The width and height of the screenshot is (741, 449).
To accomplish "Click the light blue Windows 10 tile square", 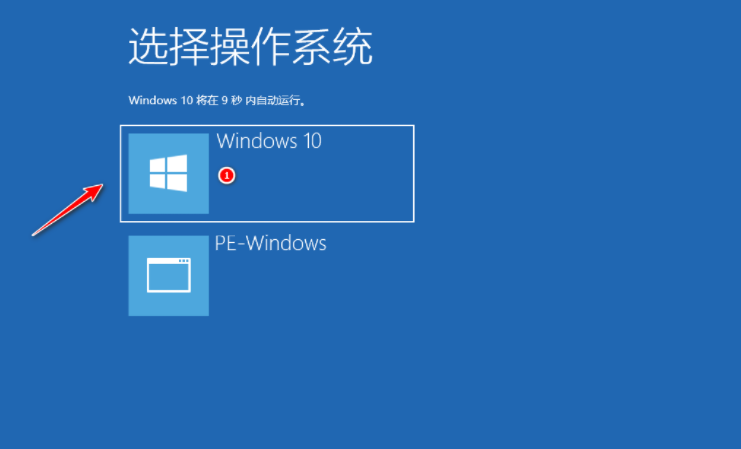I will point(169,173).
